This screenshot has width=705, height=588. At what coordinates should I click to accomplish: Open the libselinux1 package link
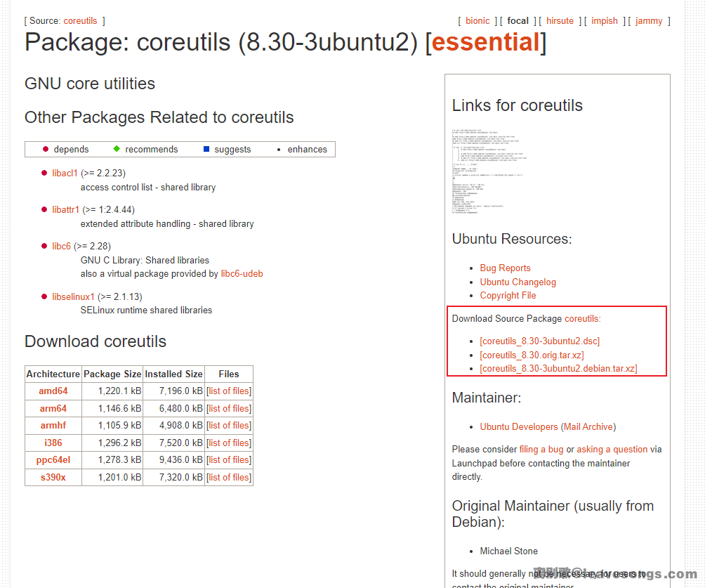pyautogui.click(x=73, y=296)
